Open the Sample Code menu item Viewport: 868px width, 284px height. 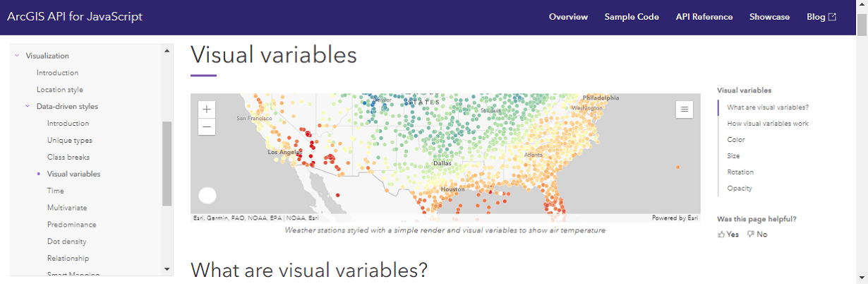click(632, 17)
